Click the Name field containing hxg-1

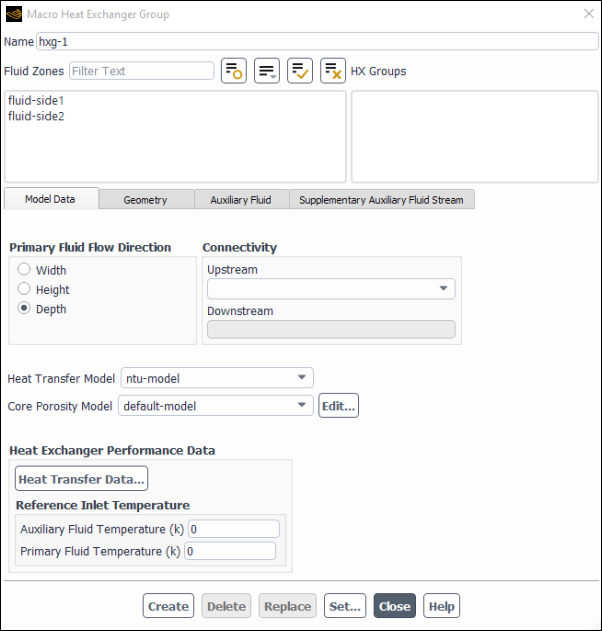317,41
